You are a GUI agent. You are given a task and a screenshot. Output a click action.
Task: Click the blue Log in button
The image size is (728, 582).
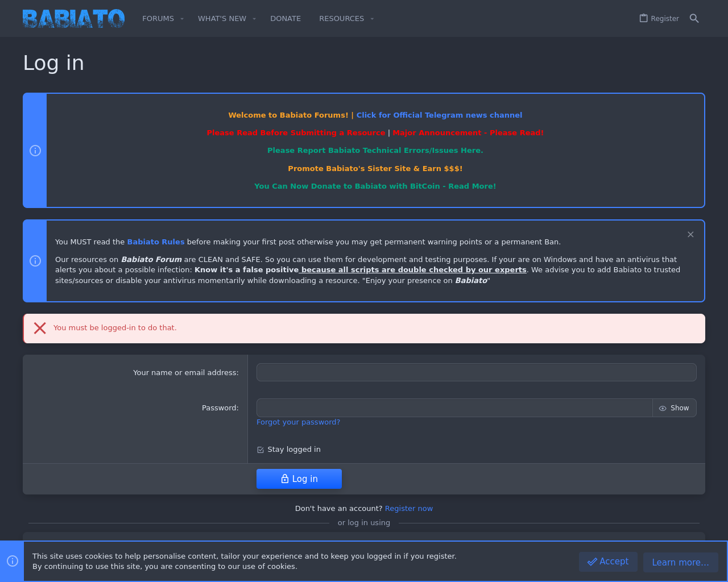299,479
